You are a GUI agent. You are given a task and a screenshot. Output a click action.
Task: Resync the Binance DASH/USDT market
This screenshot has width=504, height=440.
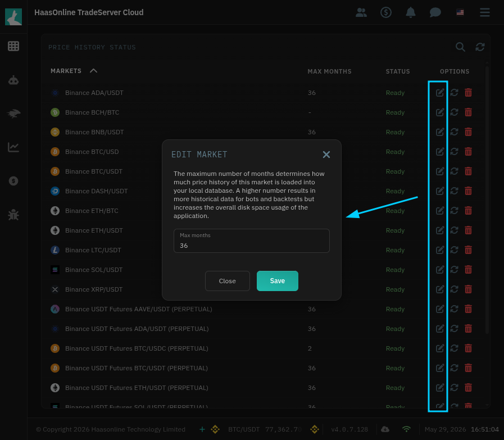click(454, 191)
